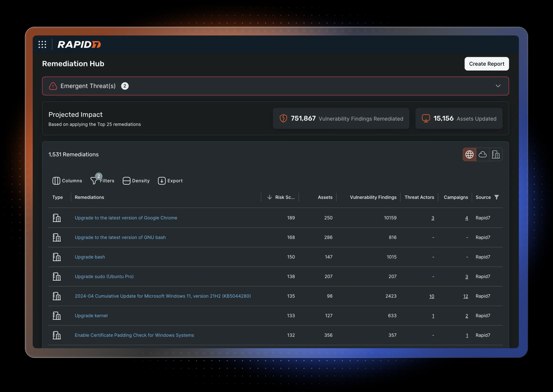Click the building icon in Upgrade kernel row
Screen dimensions: 553x392
coord(57,316)
